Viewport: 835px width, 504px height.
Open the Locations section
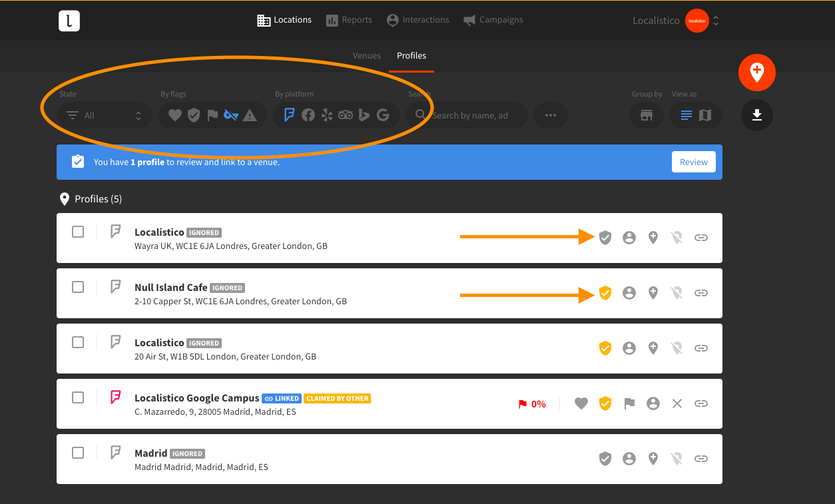click(x=284, y=20)
